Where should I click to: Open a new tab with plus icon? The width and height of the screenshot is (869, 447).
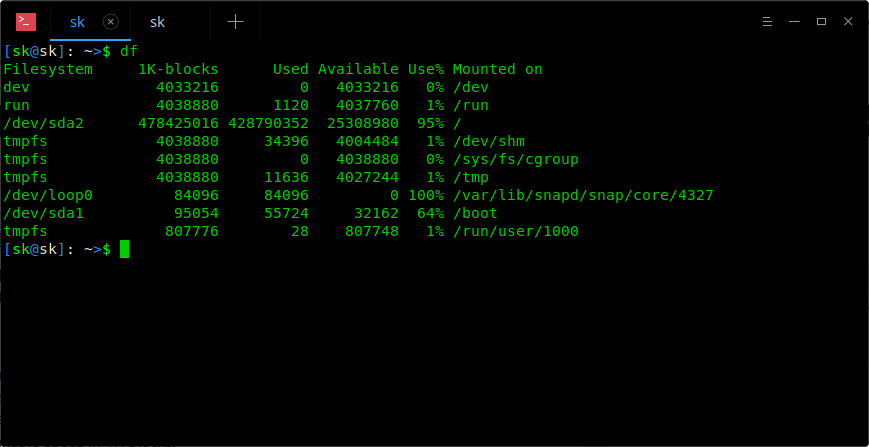coord(235,21)
